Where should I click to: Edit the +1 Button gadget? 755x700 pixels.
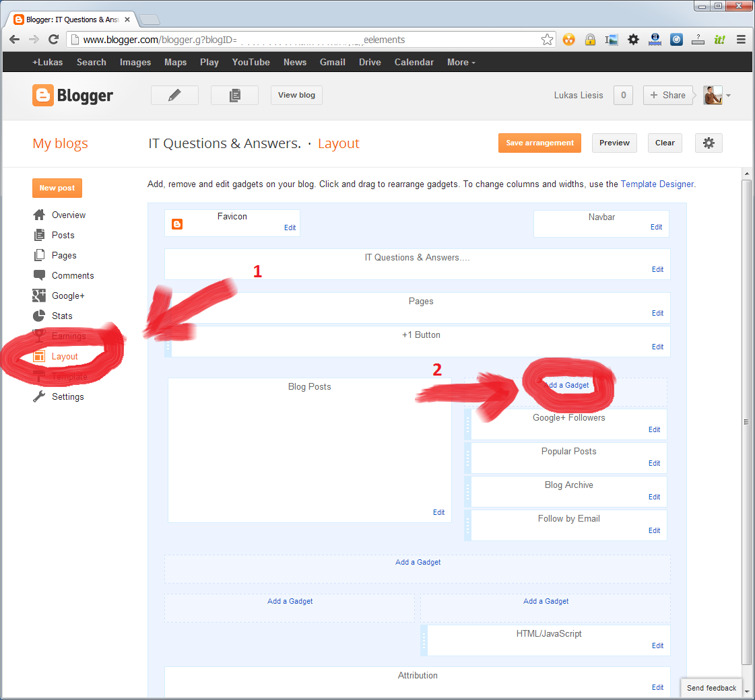click(658, 347)
